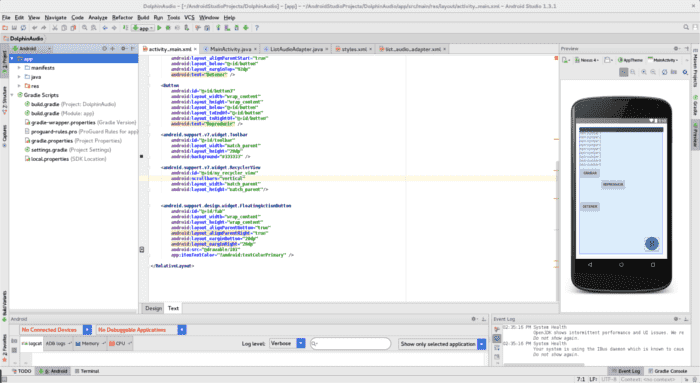Click the Debug app bug icon
This screenshot has width=700, height=383.
coord(168,28)
